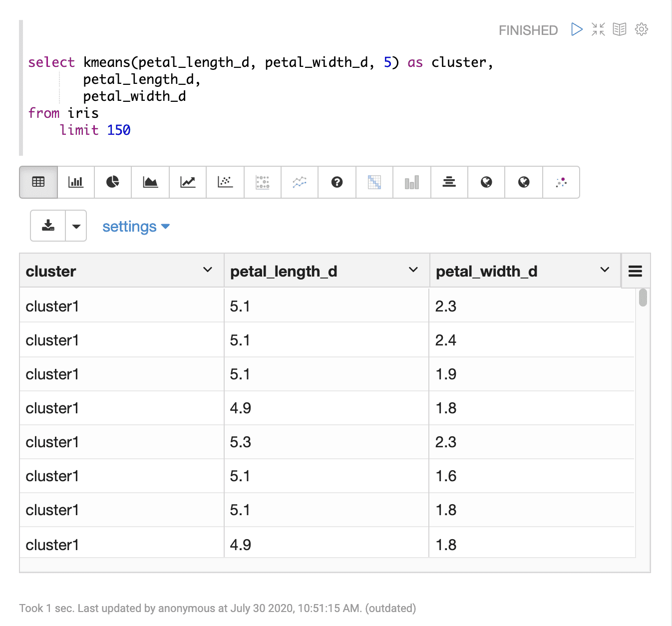Expand the settings link
The image size is (672, 626).
click(x=136, y=227)
